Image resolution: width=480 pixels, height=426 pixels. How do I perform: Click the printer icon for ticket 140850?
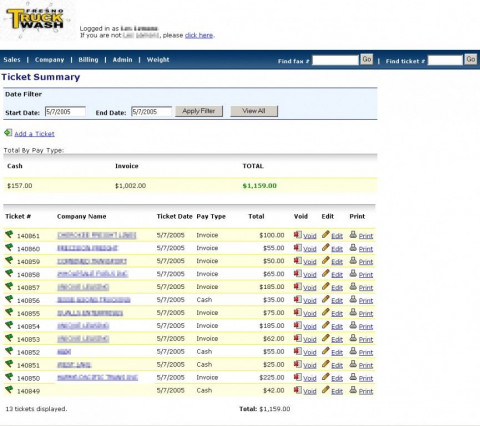(x=353, y=377)
